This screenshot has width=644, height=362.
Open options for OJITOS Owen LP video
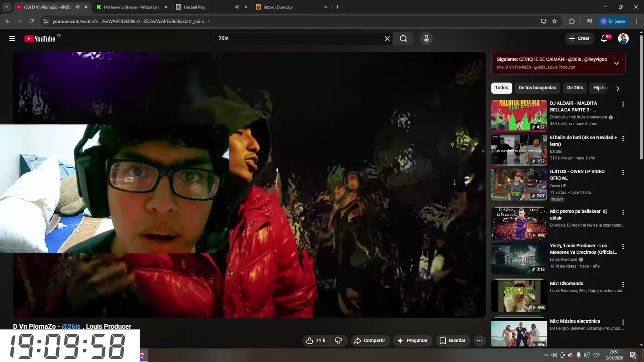tap(623, 172)
